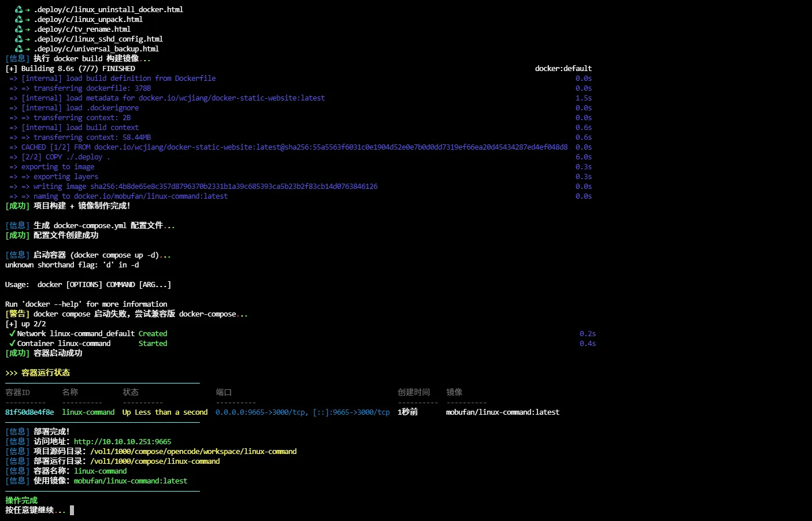Click the cursor after 按任意键继续 prompt
812x521 pixels.
pos(72,511)
